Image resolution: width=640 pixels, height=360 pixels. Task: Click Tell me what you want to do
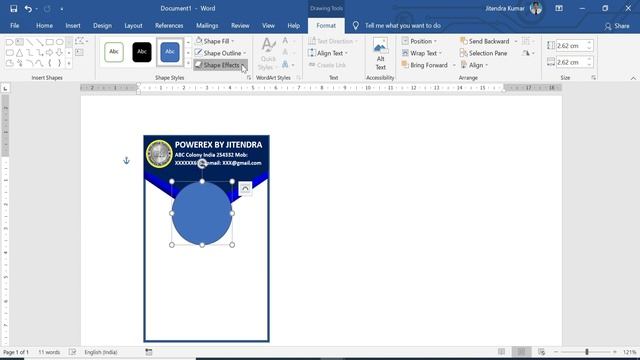(402, 25)
